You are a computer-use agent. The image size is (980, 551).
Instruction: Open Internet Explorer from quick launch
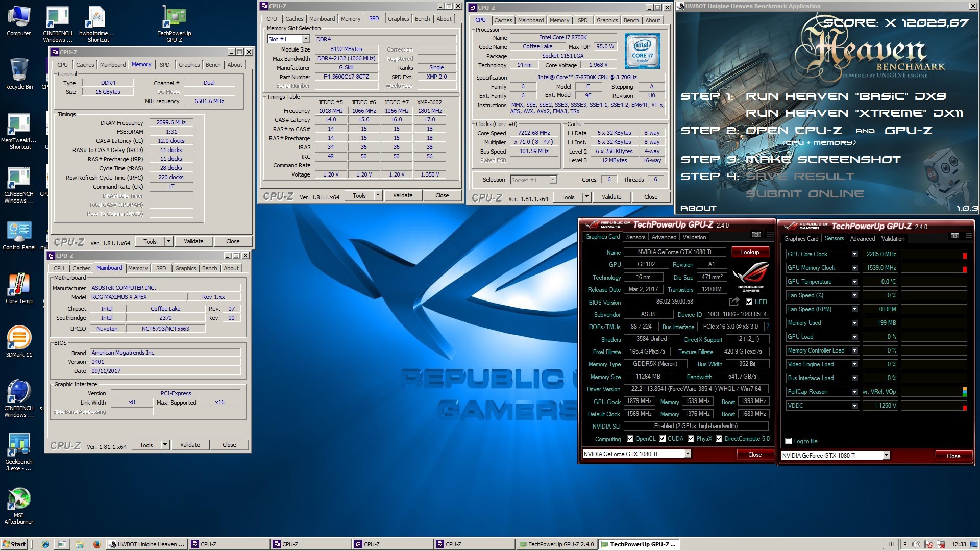point(45,544)
